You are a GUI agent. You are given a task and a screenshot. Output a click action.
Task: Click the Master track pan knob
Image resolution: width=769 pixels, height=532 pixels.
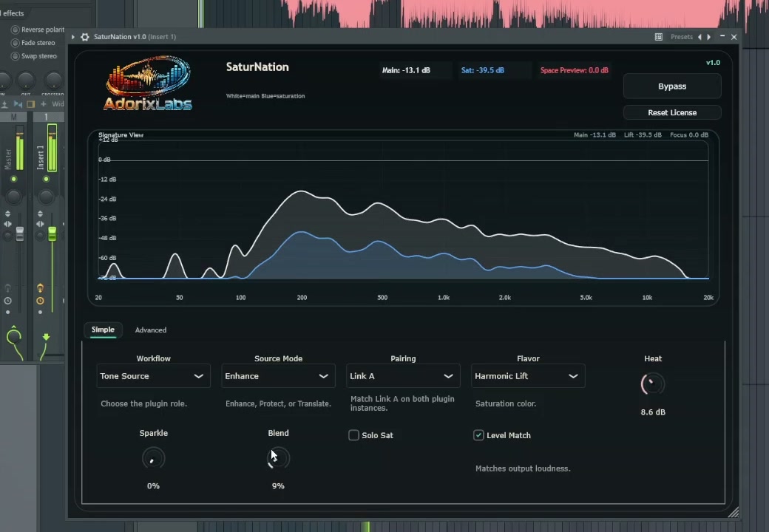tap(14, 197)
